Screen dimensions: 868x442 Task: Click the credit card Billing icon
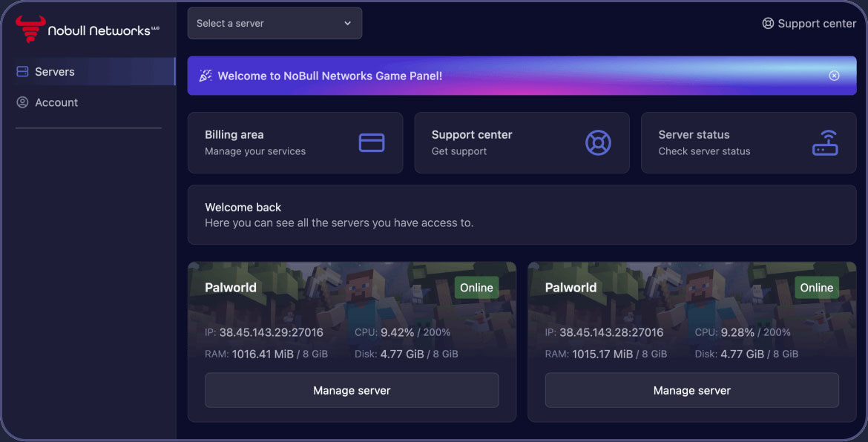371,142
